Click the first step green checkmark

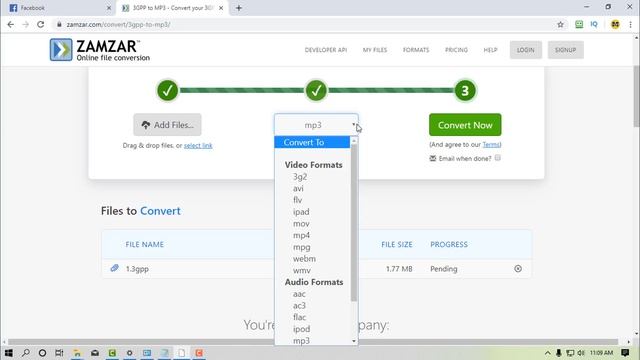[x=167, y=90]
